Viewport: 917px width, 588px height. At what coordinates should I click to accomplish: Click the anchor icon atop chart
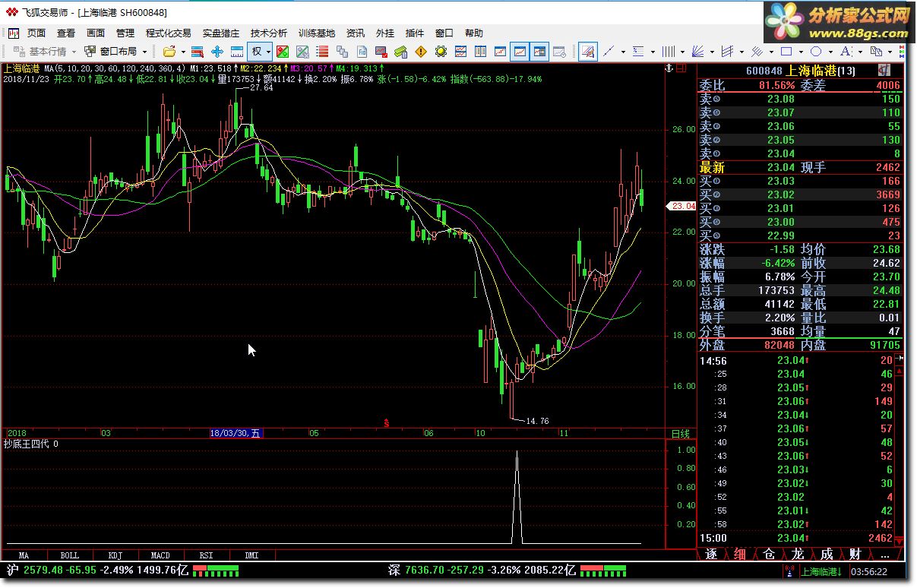[x=669, y=68]
